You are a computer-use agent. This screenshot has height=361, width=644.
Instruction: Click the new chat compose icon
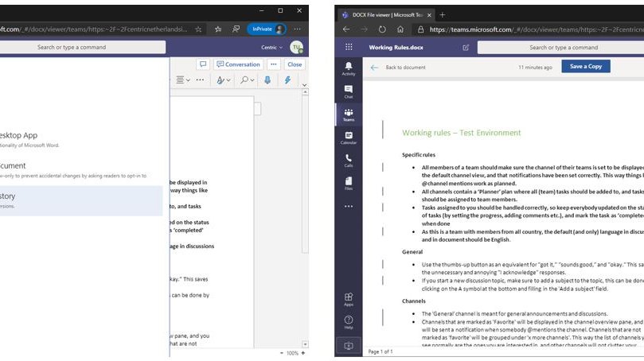[x=466, y=48]
